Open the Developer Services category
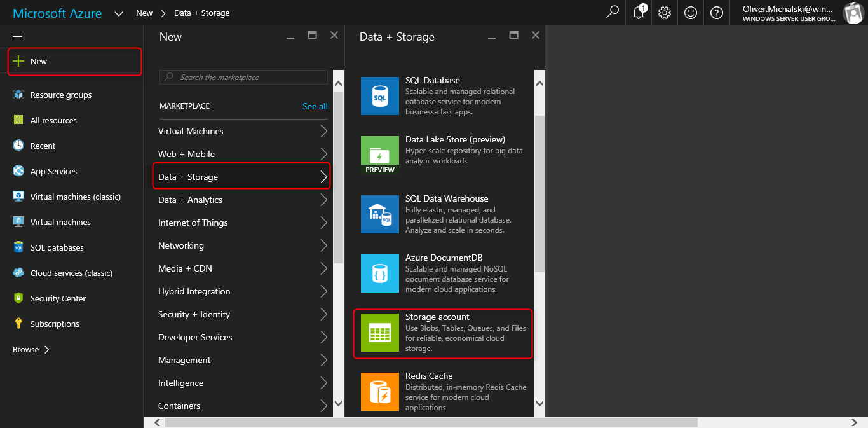 click(242, 337)
